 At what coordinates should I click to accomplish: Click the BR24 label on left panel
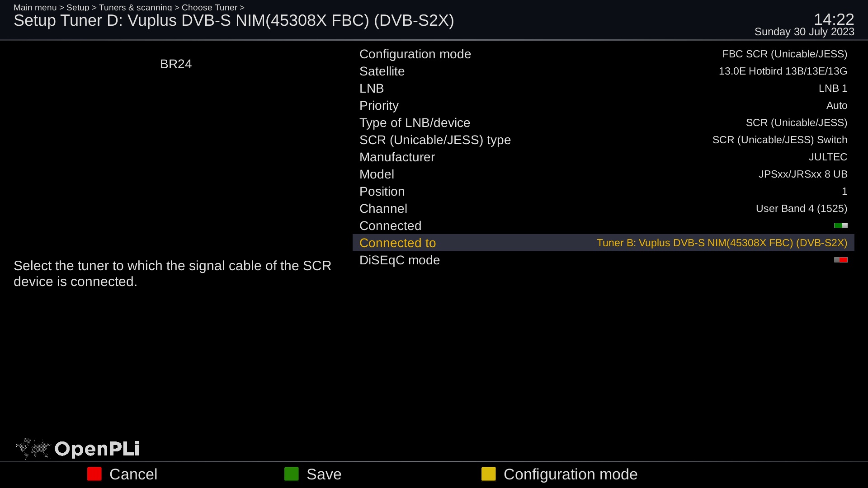coord(176,64)
